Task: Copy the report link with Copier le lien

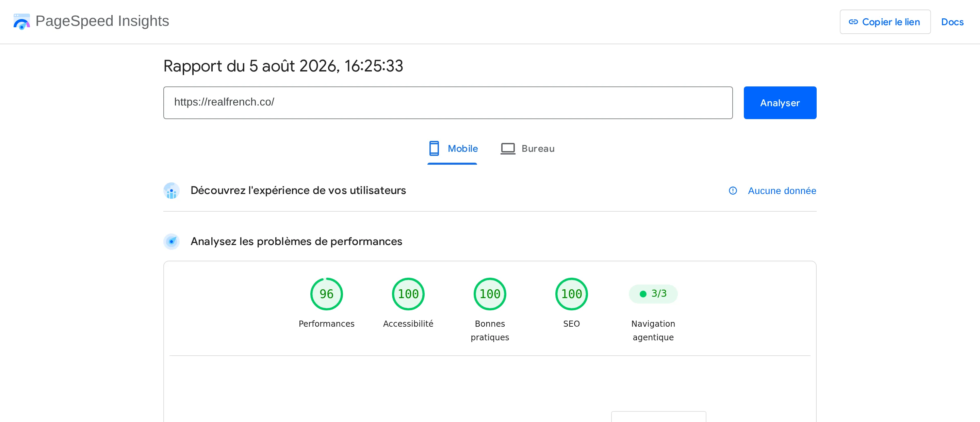Action: click(885, 22)
